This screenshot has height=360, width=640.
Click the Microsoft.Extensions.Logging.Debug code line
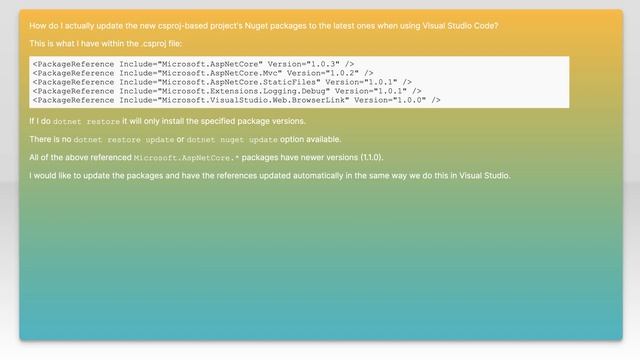point(227,91)
